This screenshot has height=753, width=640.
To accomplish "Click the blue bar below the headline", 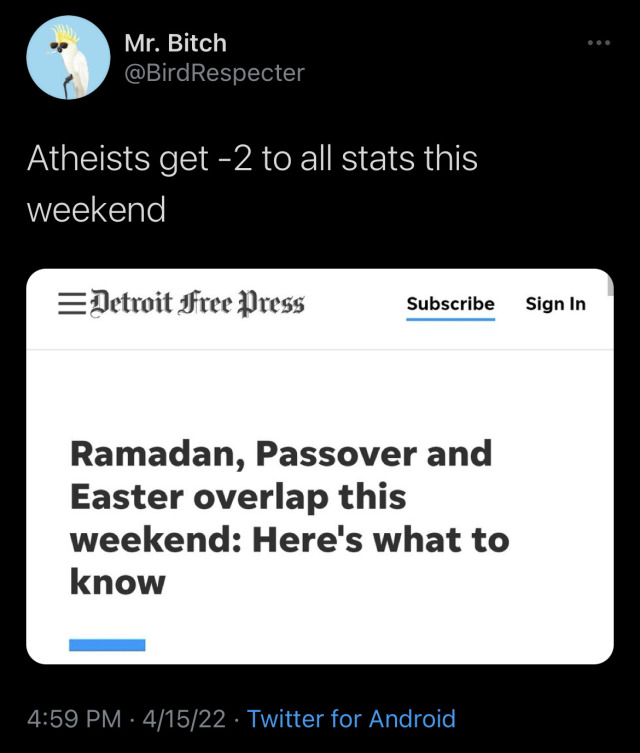I will (107, 645).
